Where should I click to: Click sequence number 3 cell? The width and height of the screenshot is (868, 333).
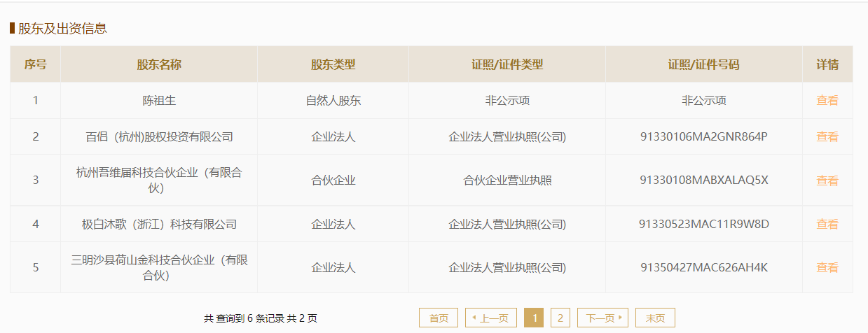pos(36,180)
